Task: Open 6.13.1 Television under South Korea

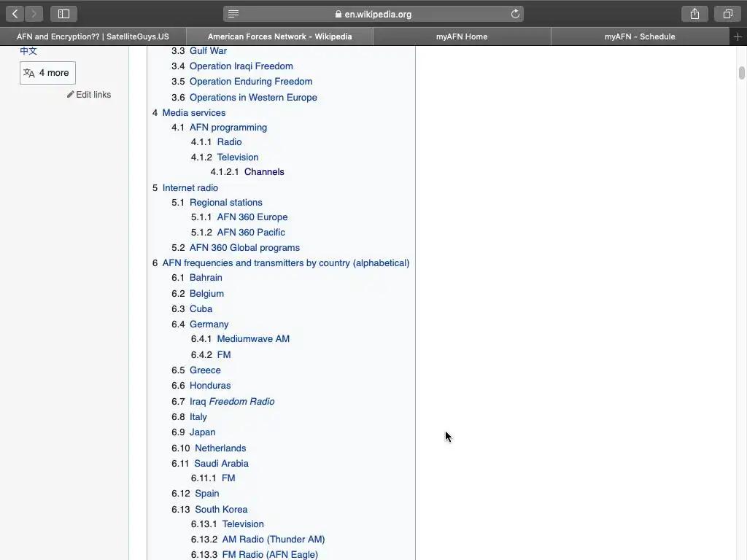Action: (243, 524)
